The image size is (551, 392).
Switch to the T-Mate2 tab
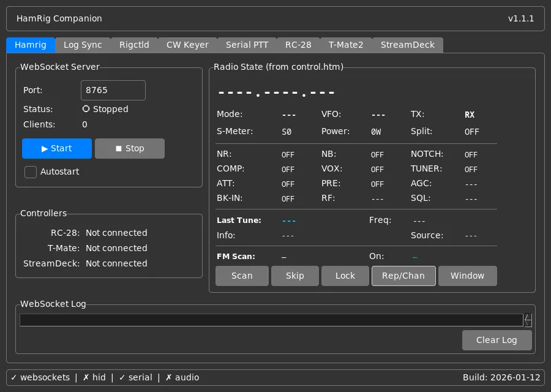pos(346,45)
